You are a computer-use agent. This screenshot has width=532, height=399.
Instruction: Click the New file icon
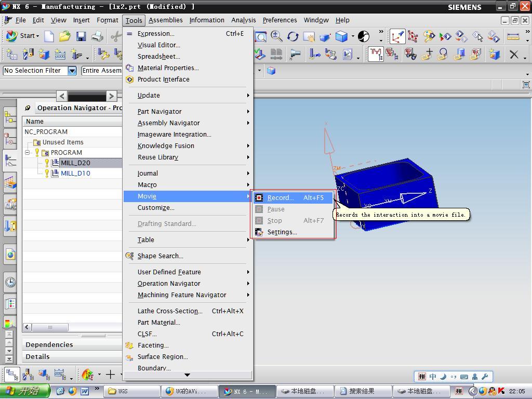pyautogui.click(x=49, y=36)
